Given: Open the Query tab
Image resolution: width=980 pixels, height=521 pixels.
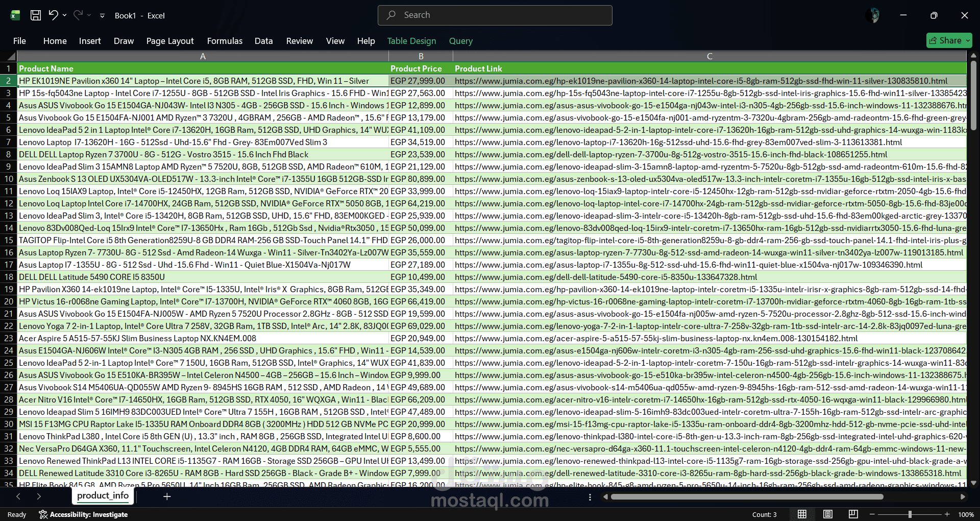Looking at the screenshot, I should [x=461, y=41].
